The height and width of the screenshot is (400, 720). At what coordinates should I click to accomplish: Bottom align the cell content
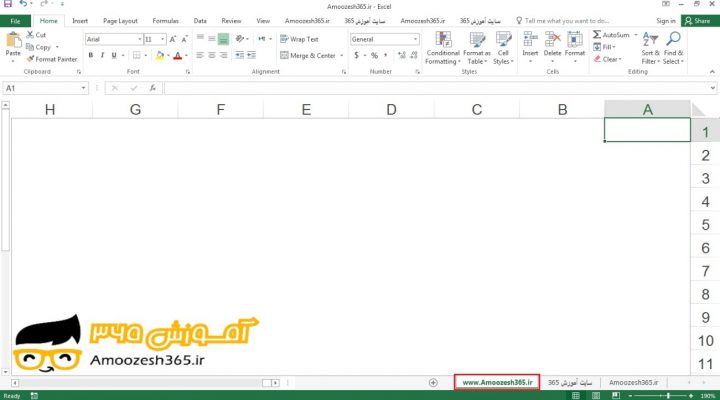[x=223, y=39]
